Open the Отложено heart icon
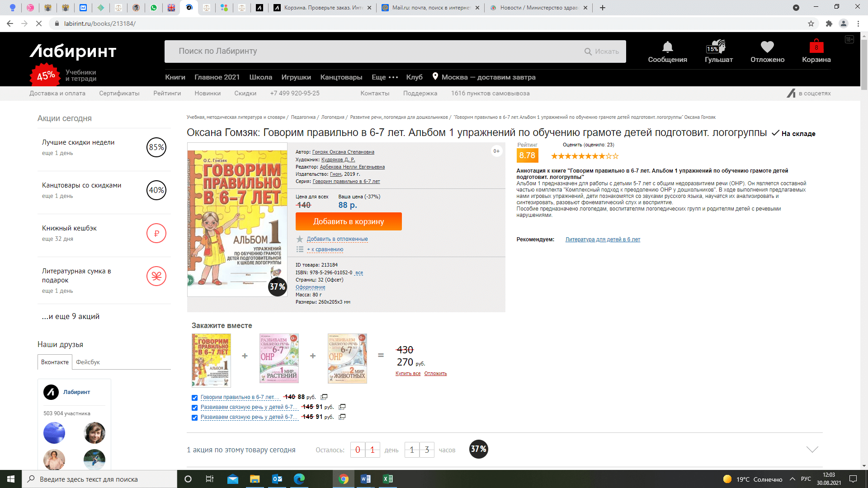868x488 pixels. [x=767, y=47]
